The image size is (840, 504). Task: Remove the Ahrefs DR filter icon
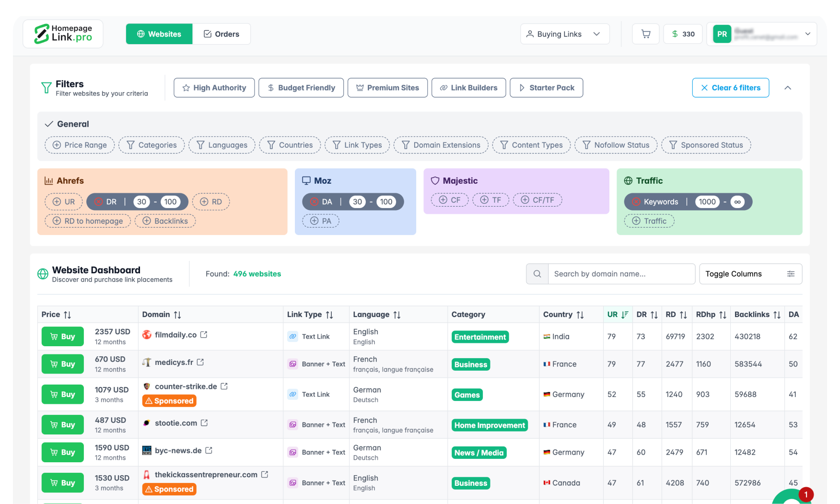point(98,202)
